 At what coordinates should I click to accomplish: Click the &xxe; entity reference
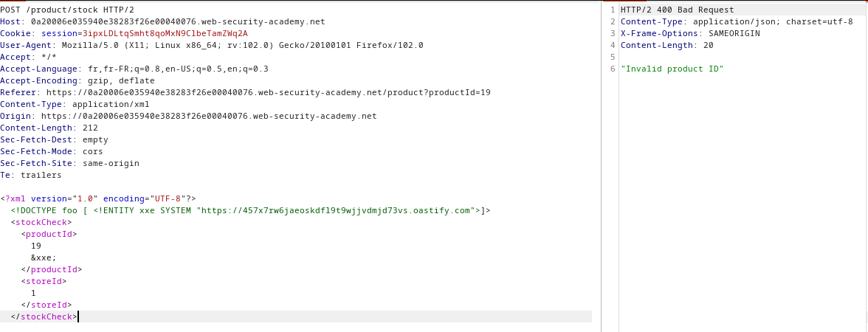[x=44, y=257]
